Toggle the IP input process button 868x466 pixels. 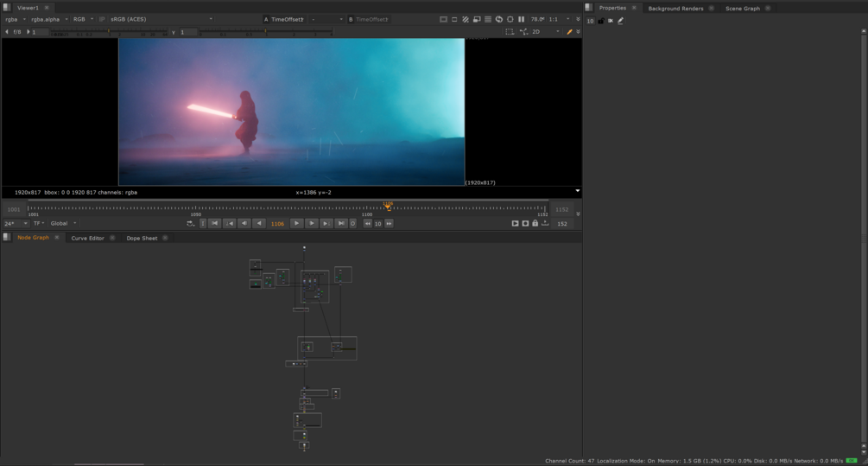coord(102,19)
